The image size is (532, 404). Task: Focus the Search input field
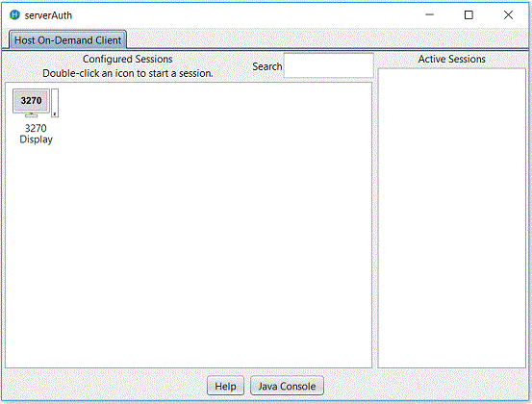(x=329, y=65)
